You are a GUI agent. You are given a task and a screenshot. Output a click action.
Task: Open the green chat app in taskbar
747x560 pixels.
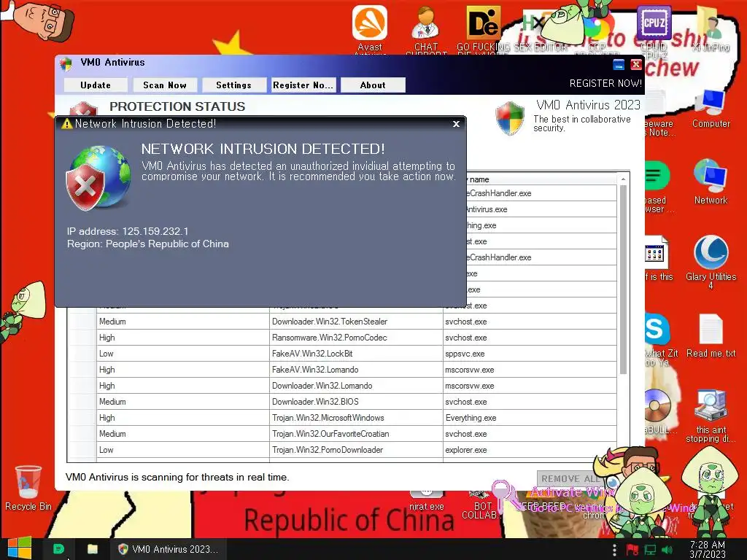click(58, 549)
